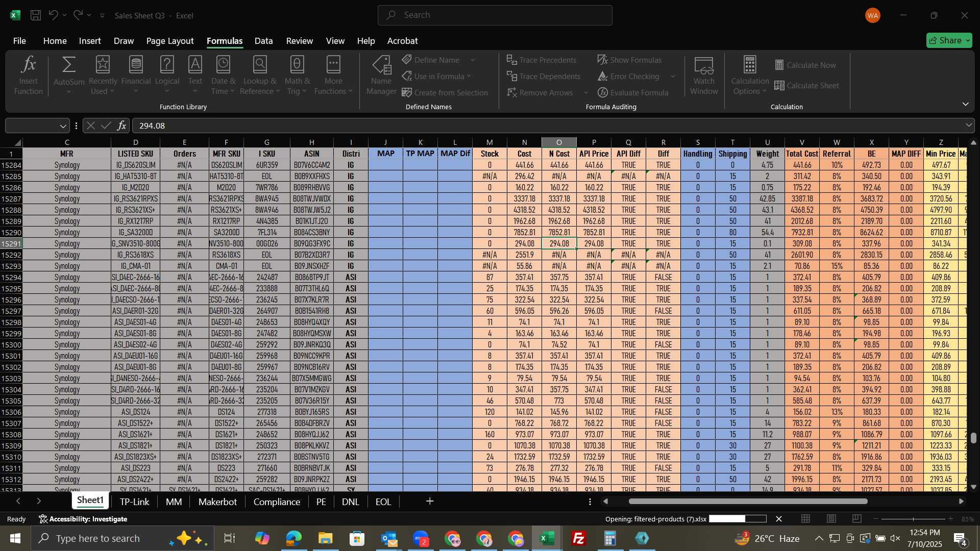This screenshot has width=980, height=551.
Task: Open Microsoft Edge from the taskbar
Action: pos(293,538)
